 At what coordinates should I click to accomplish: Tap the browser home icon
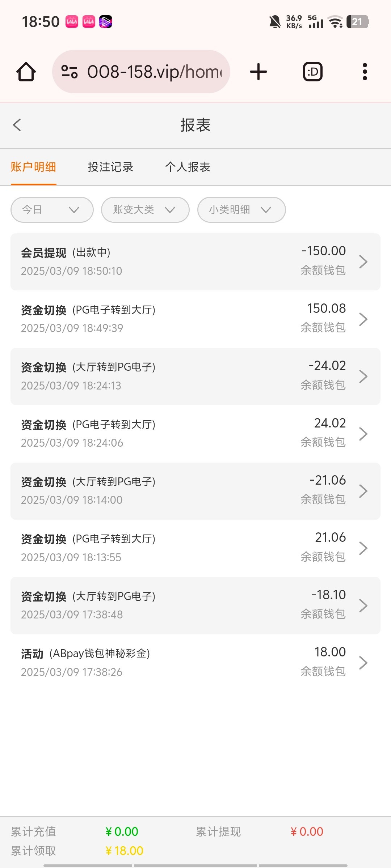click(26, 72)
